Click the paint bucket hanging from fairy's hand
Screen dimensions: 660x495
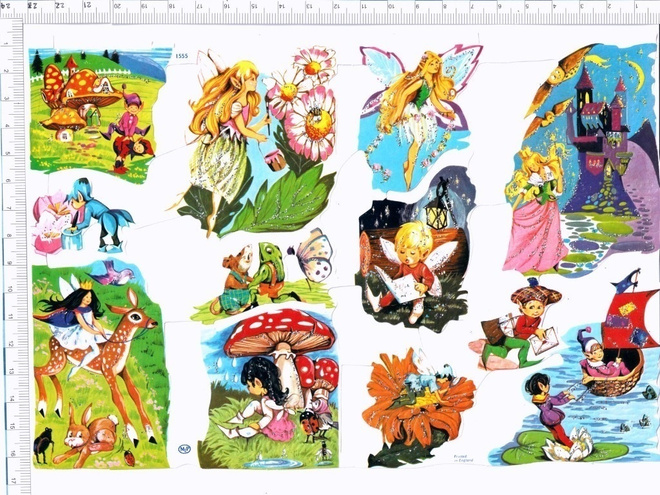[276, 159]
